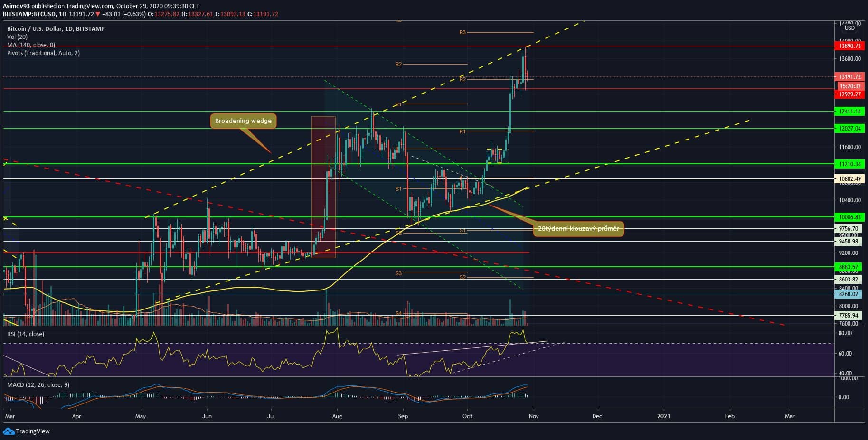The height and width of the screenshot is (440, 868).
Task: Click the MA (140, close, 0) legend
Action: [31, 45]
